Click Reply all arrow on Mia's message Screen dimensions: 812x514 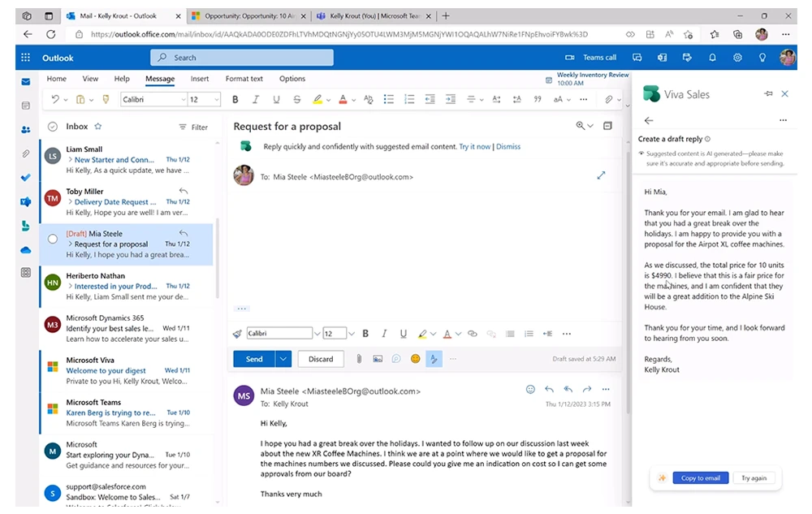568,389
